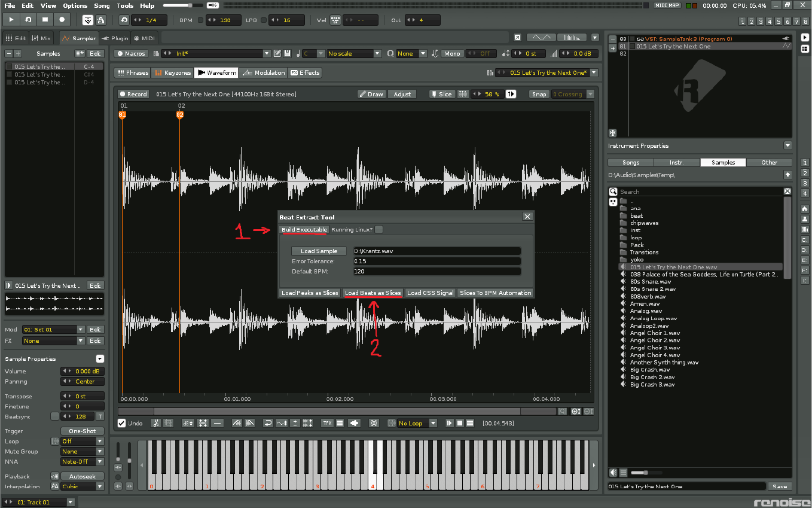Screen dimensions: 812x508
Task: Click the Record sample button
Action: 133,94
